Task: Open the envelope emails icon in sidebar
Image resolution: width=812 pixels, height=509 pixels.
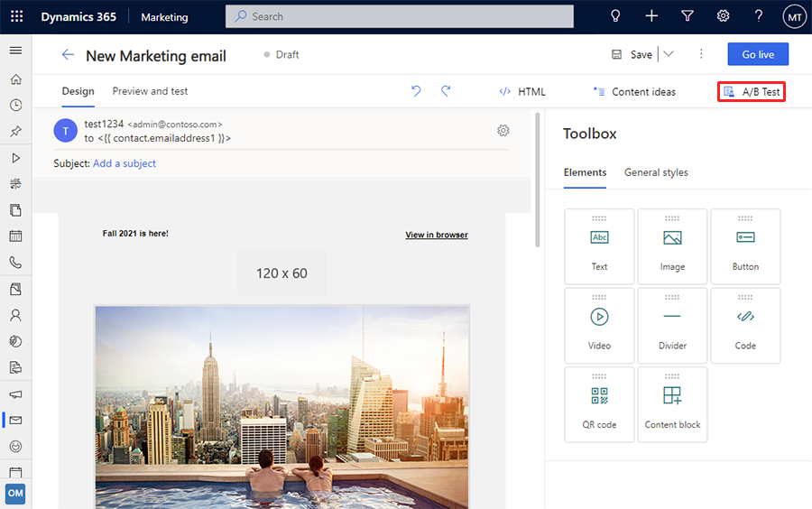Action: 15,421
